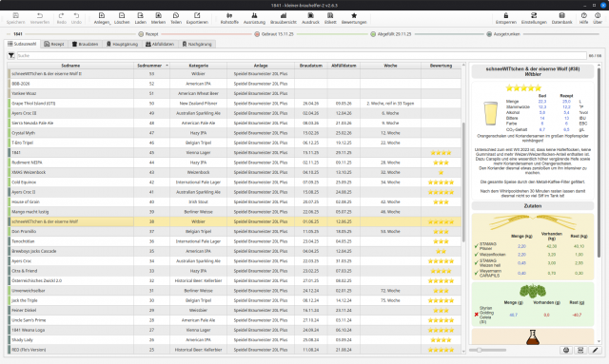The width and height of the screenshot is (609, 364).
Task: Sort table by Braudatum column header
Action: (x=311, y=66)
